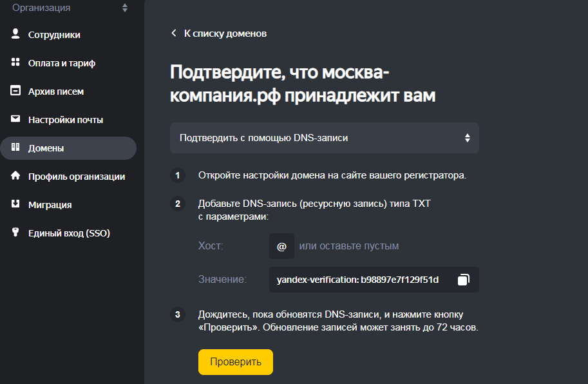The image size is (588, 384).
Task: Click the yandex-verification value field
Action: pos(357,280)
